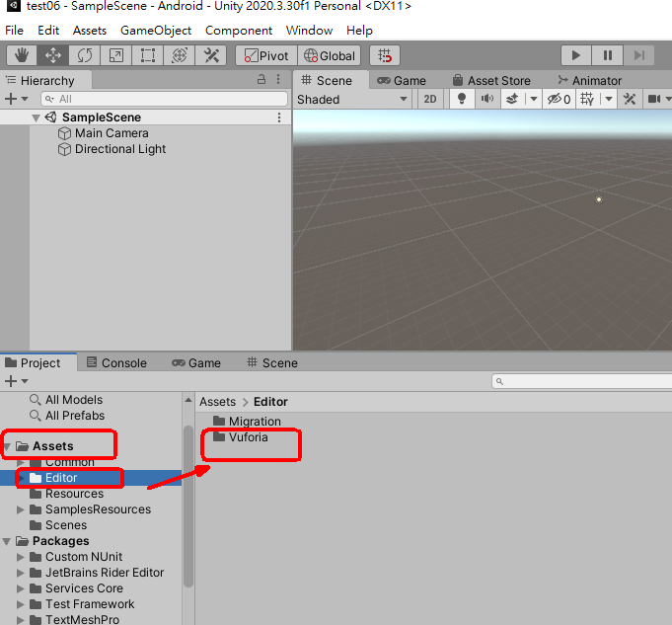
Task: Toggle grid snapping icon in toolbar
Action: (385, 55)
